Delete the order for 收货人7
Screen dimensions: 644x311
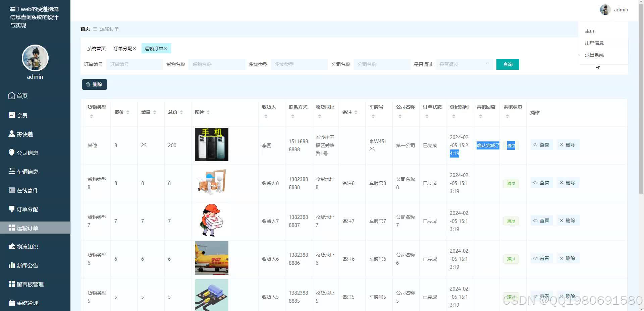(x=568, y=221)
